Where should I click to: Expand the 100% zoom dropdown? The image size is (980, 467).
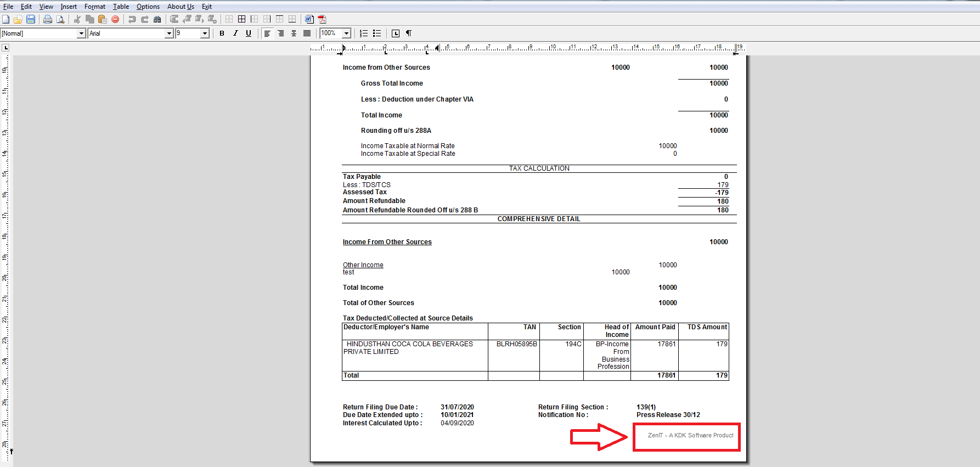pyautogui.click(x=346, y=33)
